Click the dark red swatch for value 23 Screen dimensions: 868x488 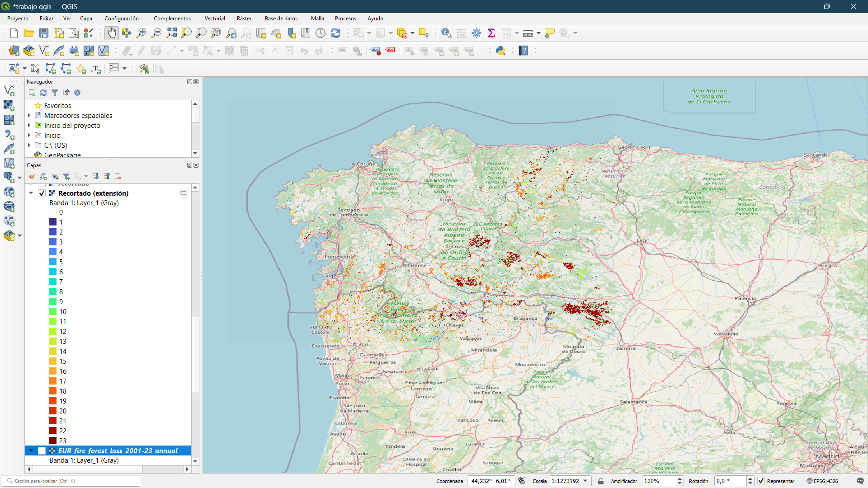pyautogui.click(x=53, y=441)
